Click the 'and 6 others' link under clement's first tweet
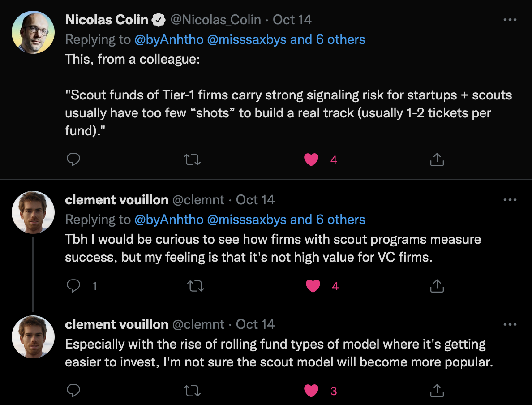 coord(328,220)
